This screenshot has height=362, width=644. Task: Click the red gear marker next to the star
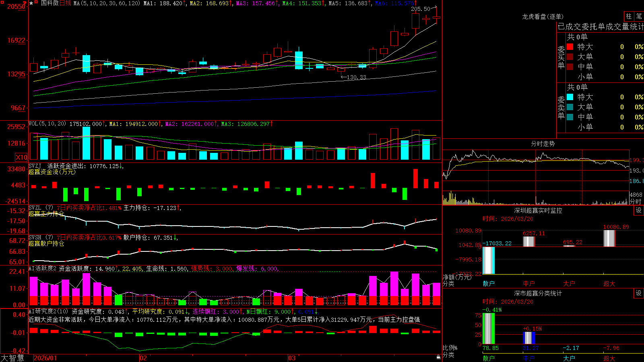pos(36,2)
